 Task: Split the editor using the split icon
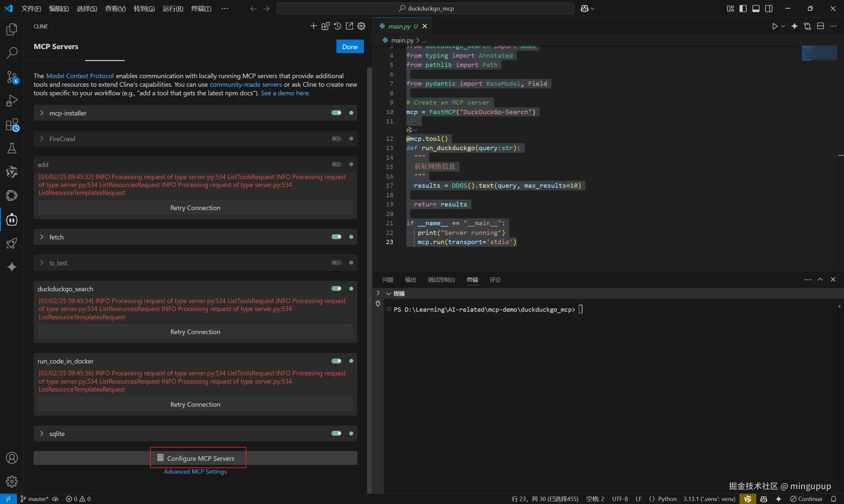(821, 26)
